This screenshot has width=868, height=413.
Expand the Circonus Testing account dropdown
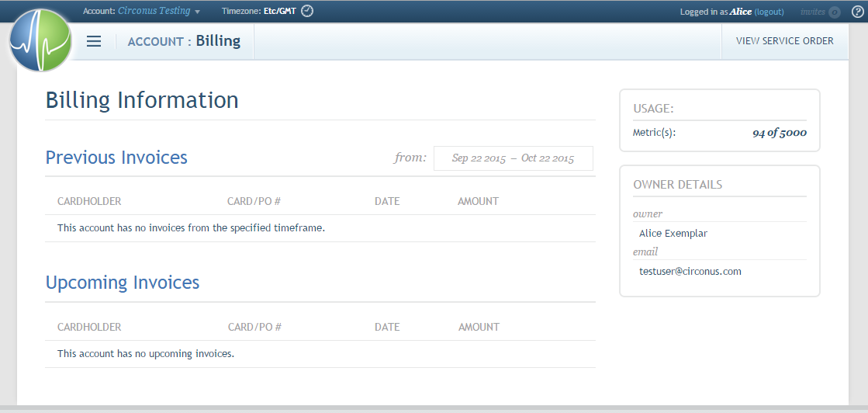click(x=198, y=12)
